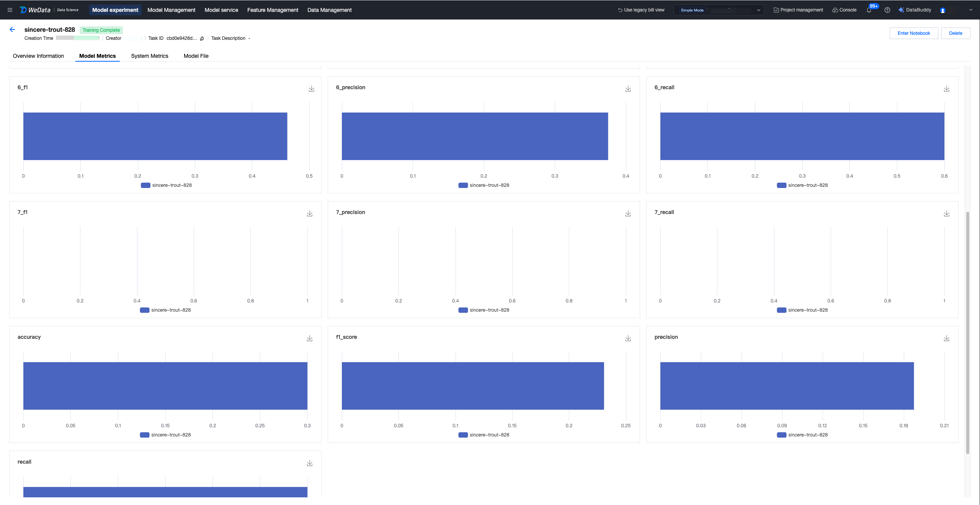Click the back arrow icon
Image resolution: width=980 pixels, height=505 pixels.
pyautogui.click(x=12, y=29)
